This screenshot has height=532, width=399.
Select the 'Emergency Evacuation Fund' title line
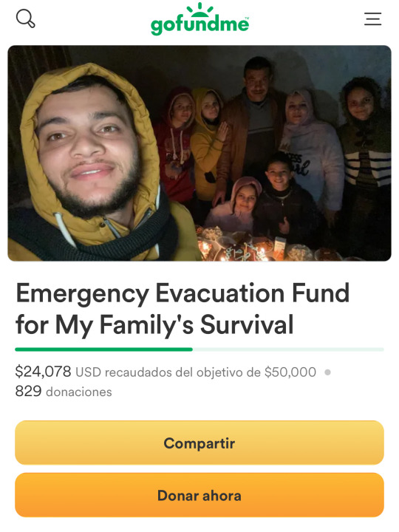[x=183, y=293]
